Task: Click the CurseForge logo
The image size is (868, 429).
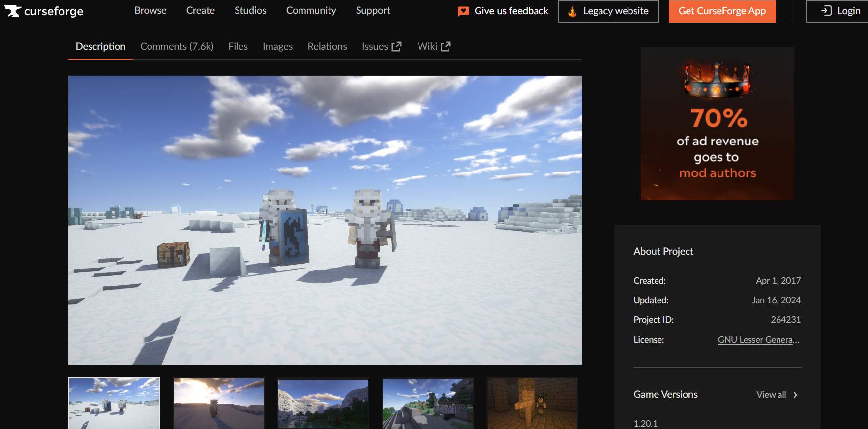Action: click(44, 11)
